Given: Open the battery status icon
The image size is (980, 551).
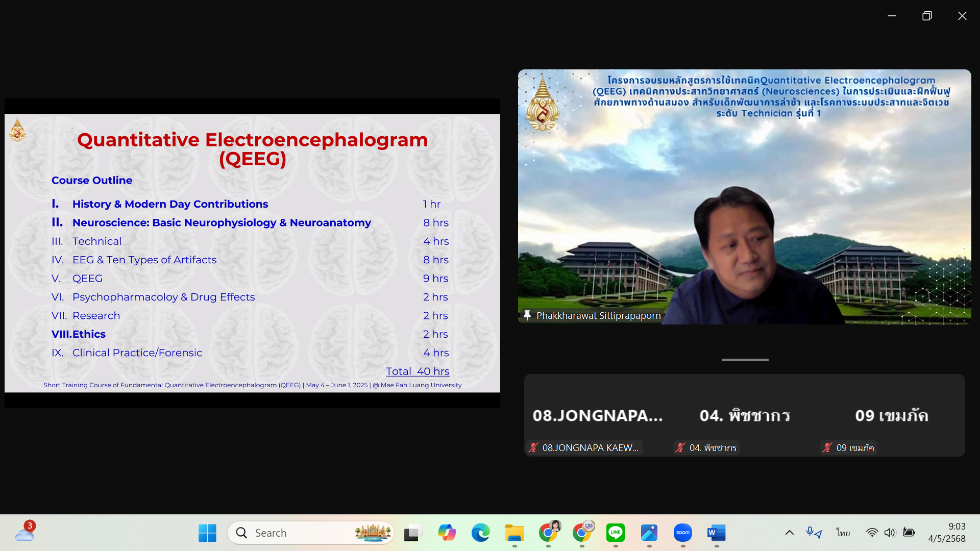Looking at the screenshot, I should pos(909,533).
